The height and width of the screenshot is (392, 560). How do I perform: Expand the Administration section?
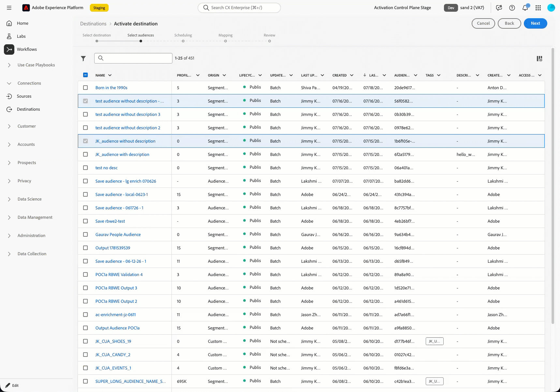[x=9, y=236]
